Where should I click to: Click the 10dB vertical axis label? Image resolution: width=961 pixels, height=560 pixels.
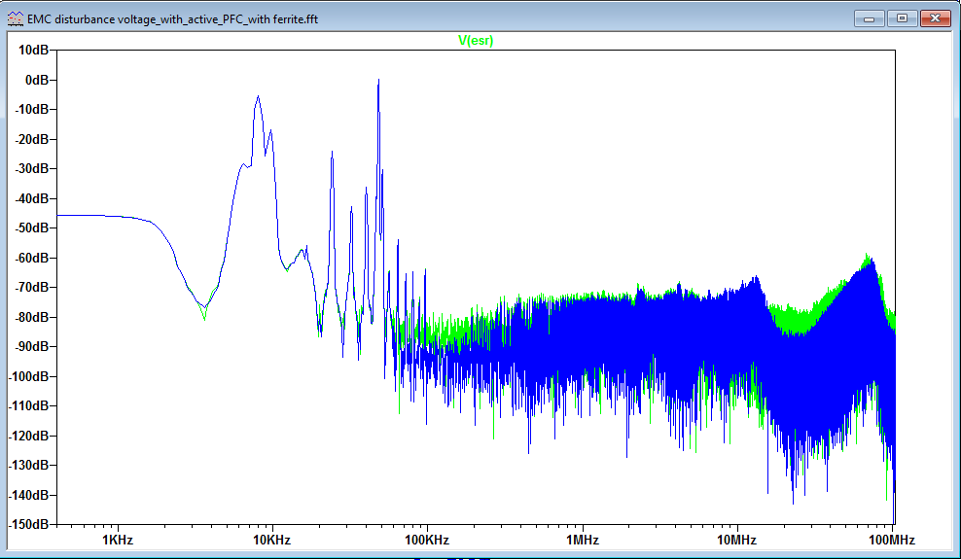(33, 51)
